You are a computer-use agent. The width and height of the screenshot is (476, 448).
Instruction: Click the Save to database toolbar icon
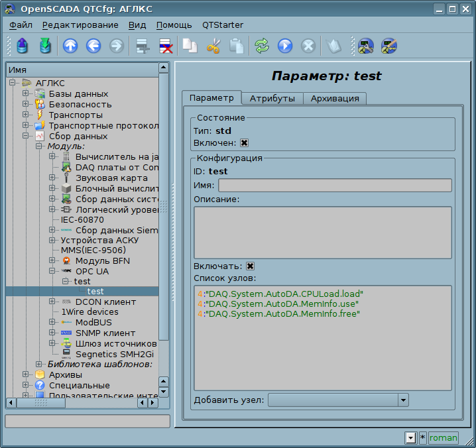(x=45, y=46)
